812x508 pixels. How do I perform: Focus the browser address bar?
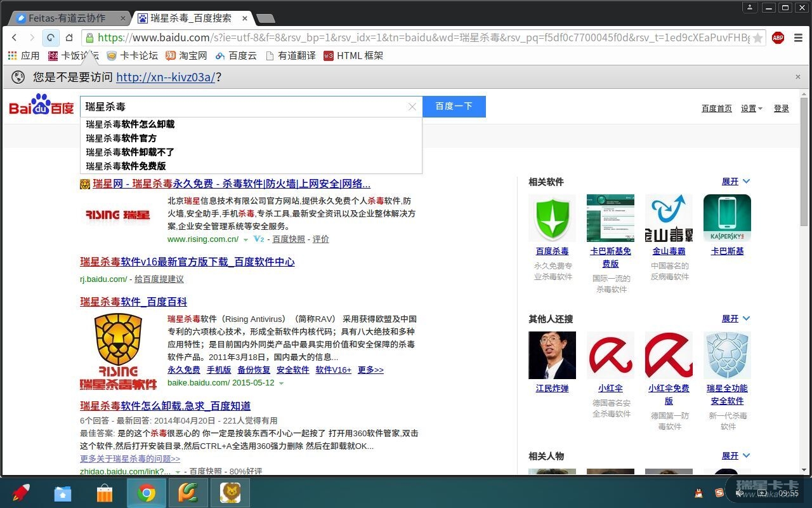424,38
